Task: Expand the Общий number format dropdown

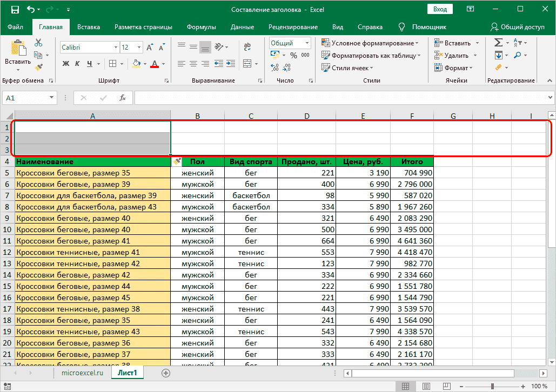Action: click(307, 43)
